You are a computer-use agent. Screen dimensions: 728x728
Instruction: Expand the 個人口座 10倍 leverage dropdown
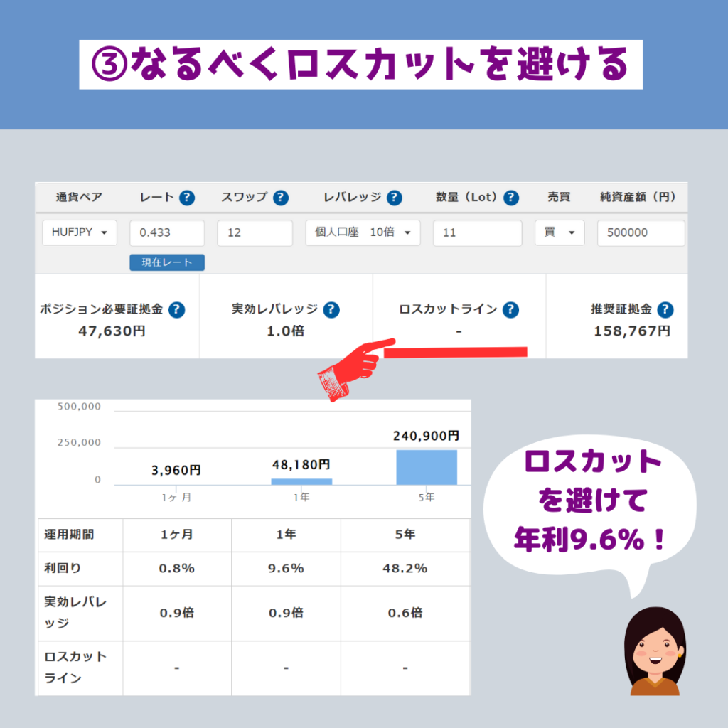[x=363, y=232]
